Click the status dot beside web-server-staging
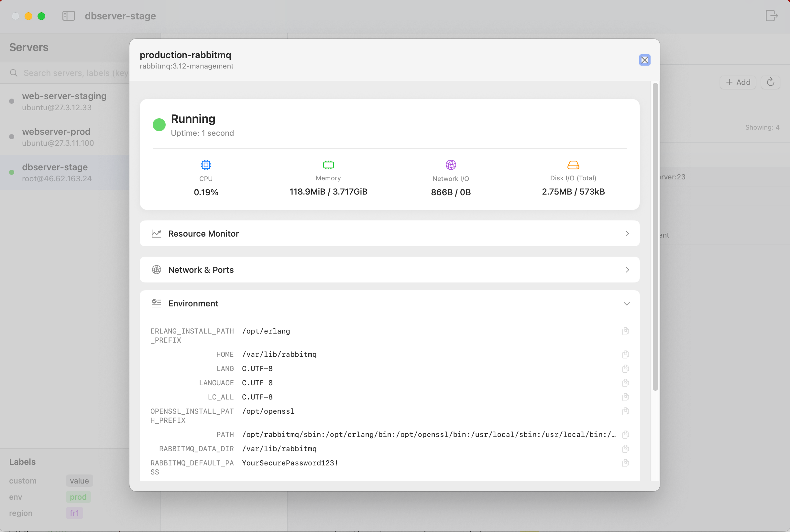The height and width of the screenshot is (532, 790). pyautogui.click(x=12, y=101)
